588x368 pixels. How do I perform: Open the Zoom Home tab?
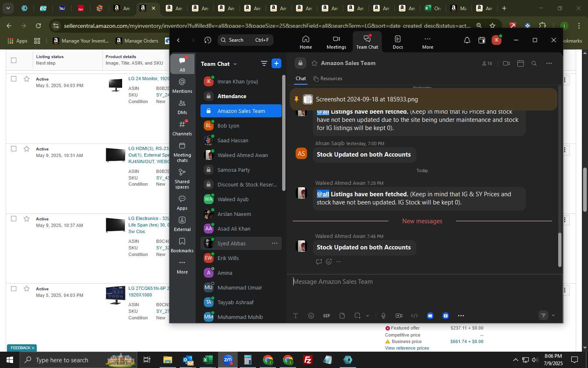(305, 42)
